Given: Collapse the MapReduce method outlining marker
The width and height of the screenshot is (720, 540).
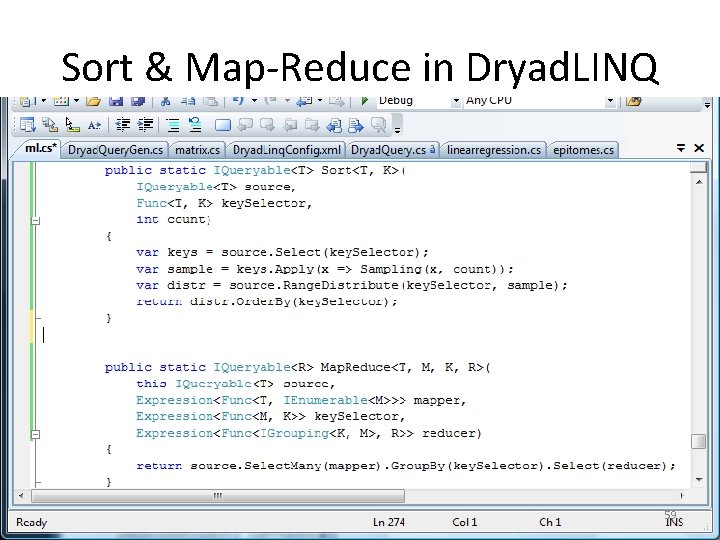Looking at the screenshot, I should (x=36, y=434).
